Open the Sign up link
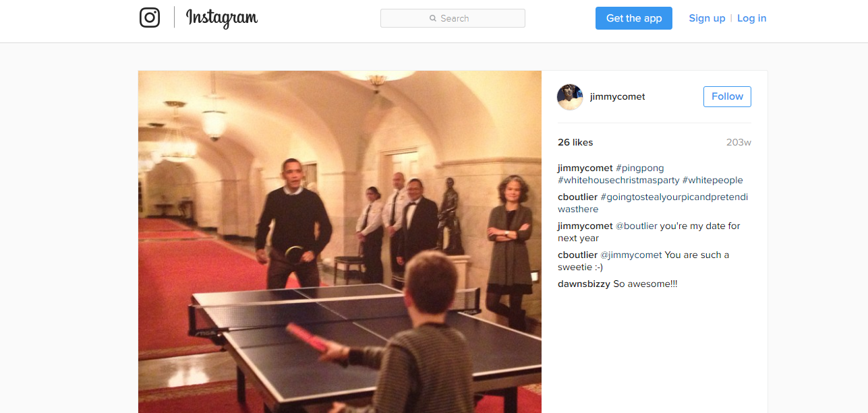The height and width of the screenshot is (413, 868). coord(707,18)
